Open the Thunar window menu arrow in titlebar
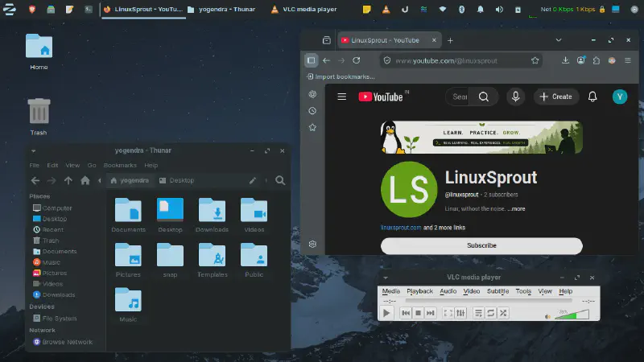This screenshot has width=644, height=362. pyautogui.click(x=33, y=150)
